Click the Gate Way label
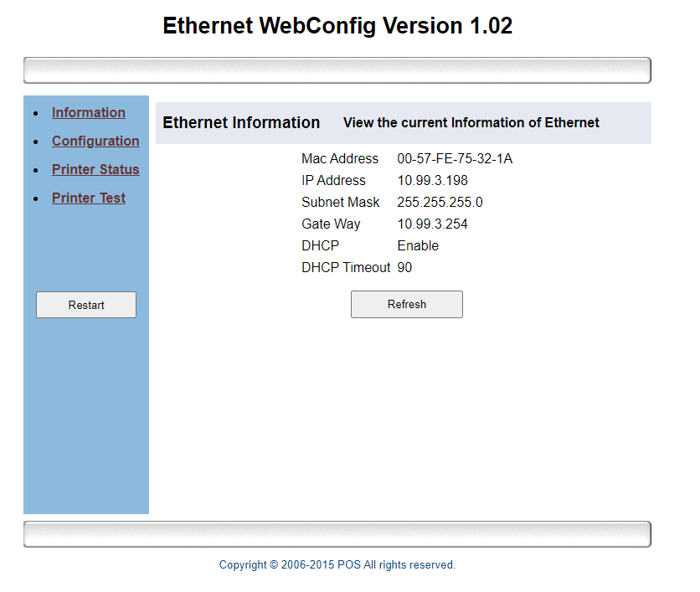 pos(331,224)
